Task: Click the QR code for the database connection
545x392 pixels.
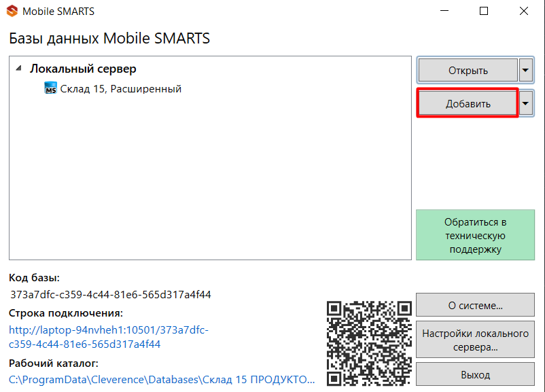Action: [x=369, y=343]
